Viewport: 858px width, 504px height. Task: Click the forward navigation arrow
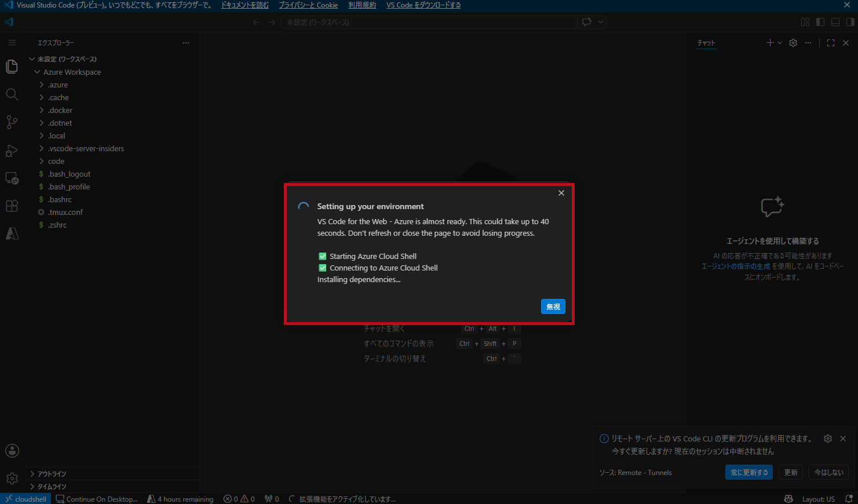[272, 22]
